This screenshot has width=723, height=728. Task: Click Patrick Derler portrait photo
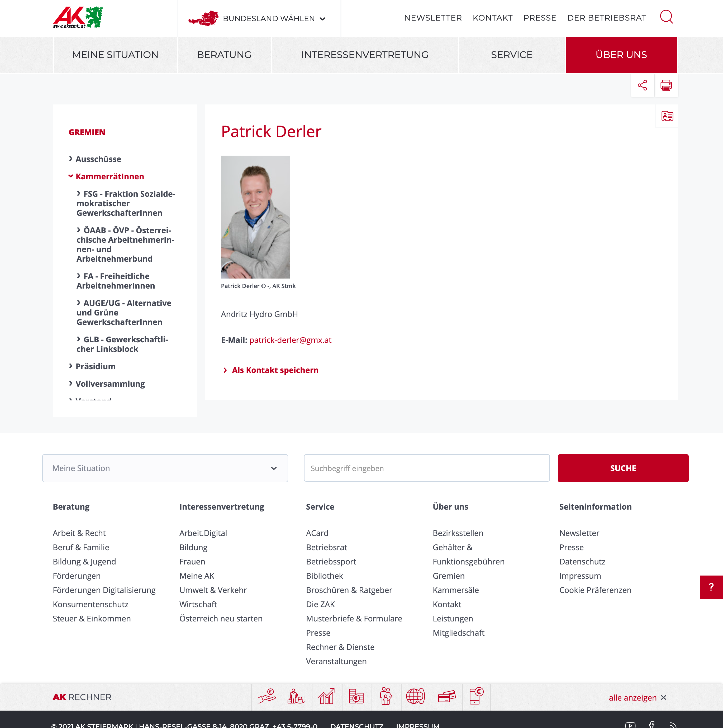coord(256,217)
